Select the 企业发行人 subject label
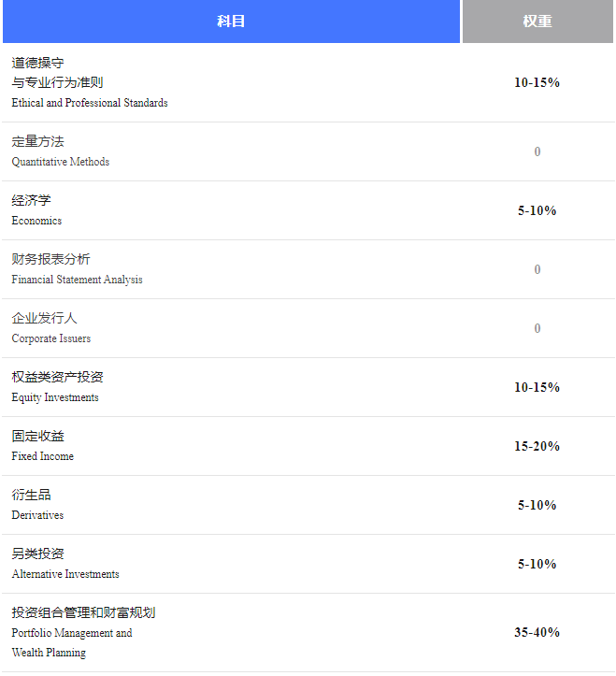616x676 pixels. (44, 319)
